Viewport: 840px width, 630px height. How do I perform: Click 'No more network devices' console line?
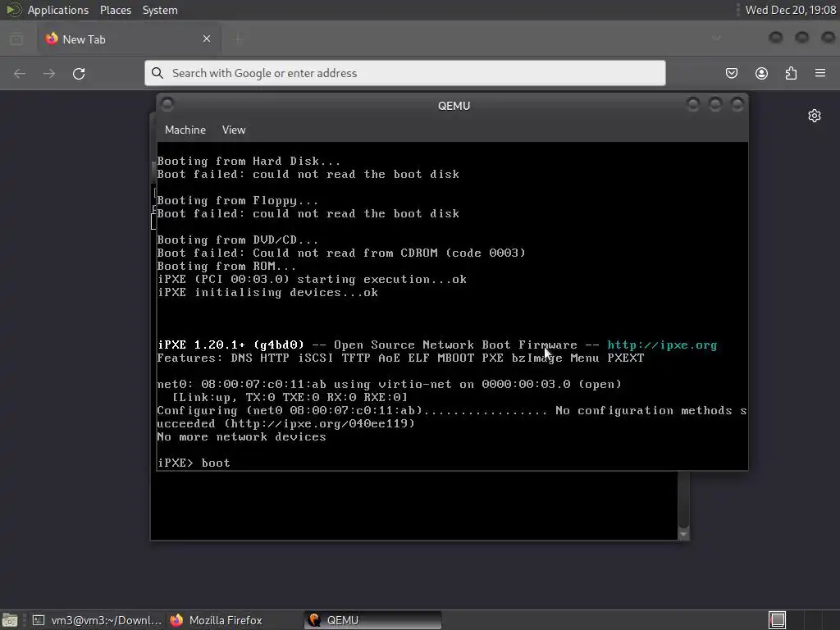[241, 436]
